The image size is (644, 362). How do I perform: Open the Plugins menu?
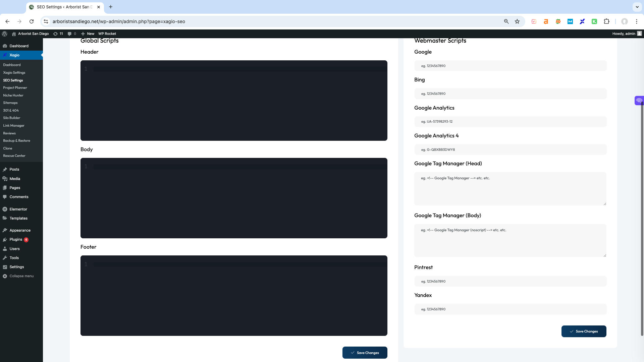[16, 240]
